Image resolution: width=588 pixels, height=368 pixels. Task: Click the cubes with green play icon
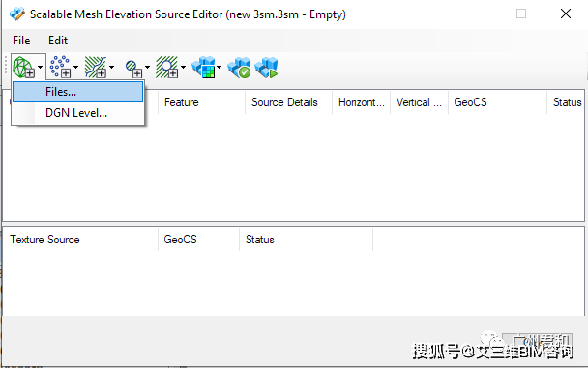266,68
